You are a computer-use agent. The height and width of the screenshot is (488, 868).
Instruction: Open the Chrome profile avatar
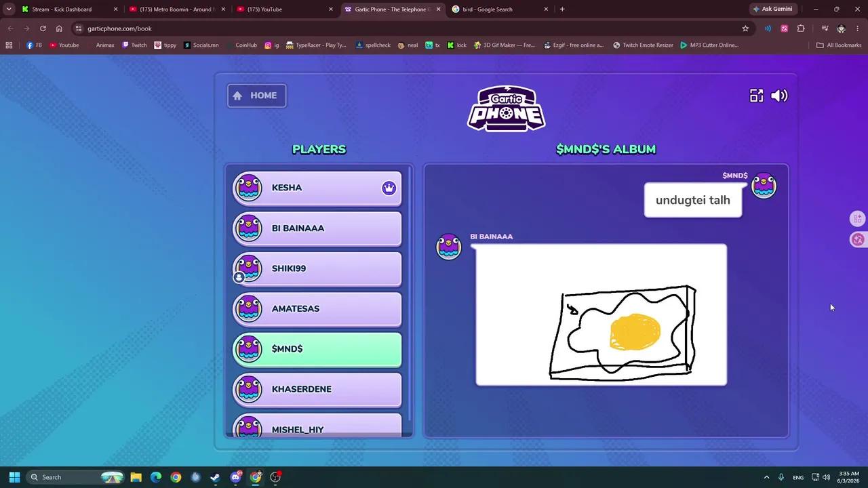coord(841,28)
